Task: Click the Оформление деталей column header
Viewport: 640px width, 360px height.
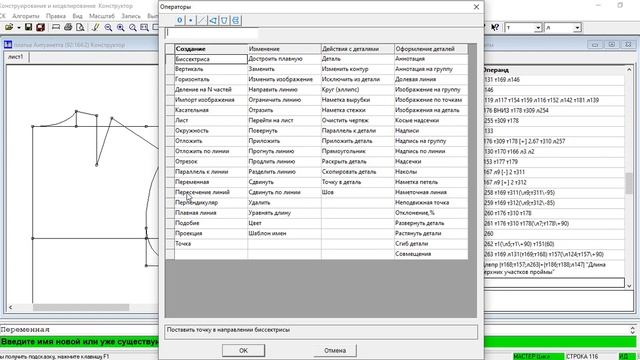Action: [x=431, y=49]
